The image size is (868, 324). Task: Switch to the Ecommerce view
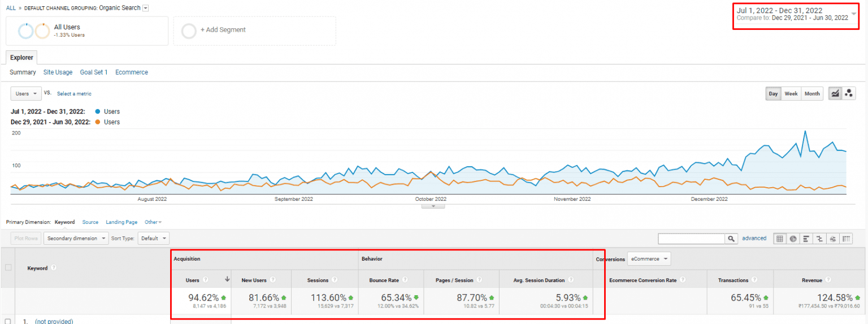coord(132,72)
